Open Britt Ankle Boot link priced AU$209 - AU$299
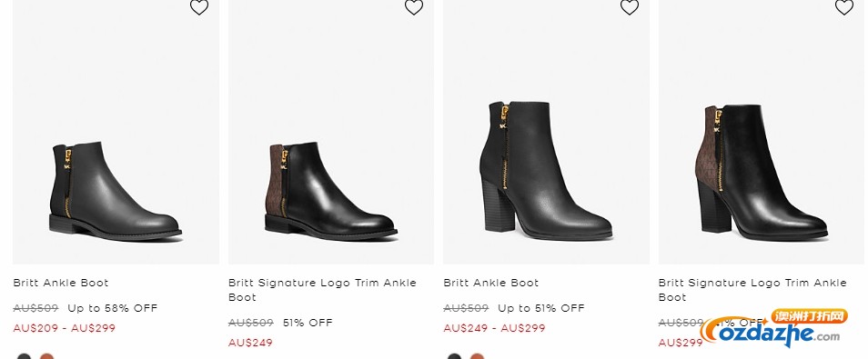The width and height of the screenshot is (868, 359). tap(61, 283)
